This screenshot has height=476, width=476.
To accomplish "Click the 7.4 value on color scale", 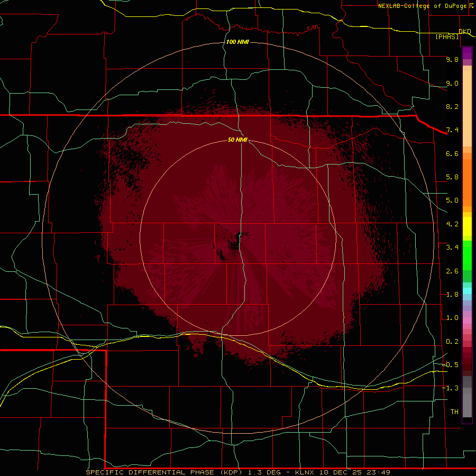I will tap(452, 130).
